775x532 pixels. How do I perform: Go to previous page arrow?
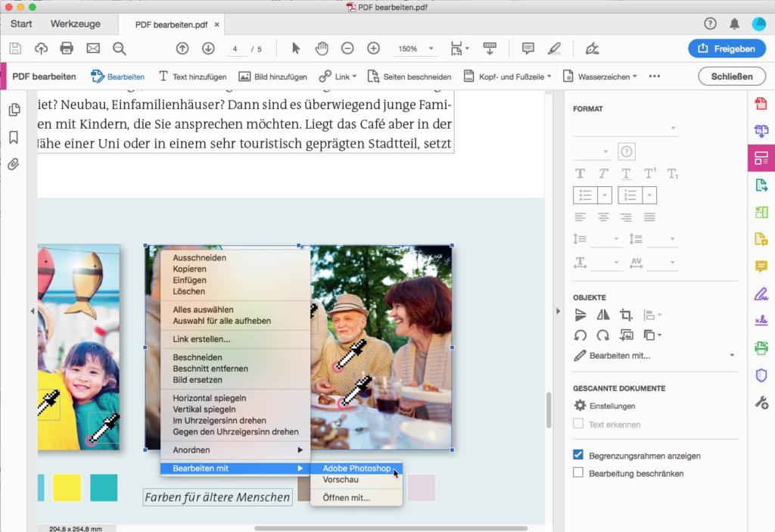(x=182, y=48)
